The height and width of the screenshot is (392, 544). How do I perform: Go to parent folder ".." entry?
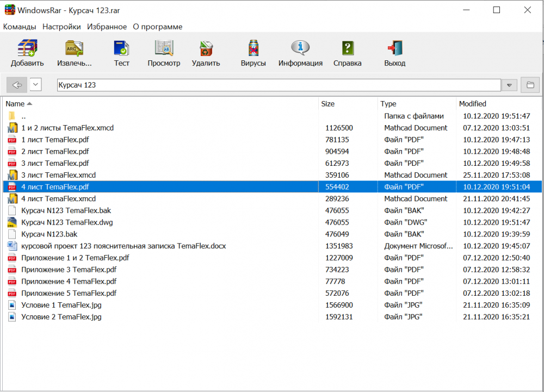(23, 116)
